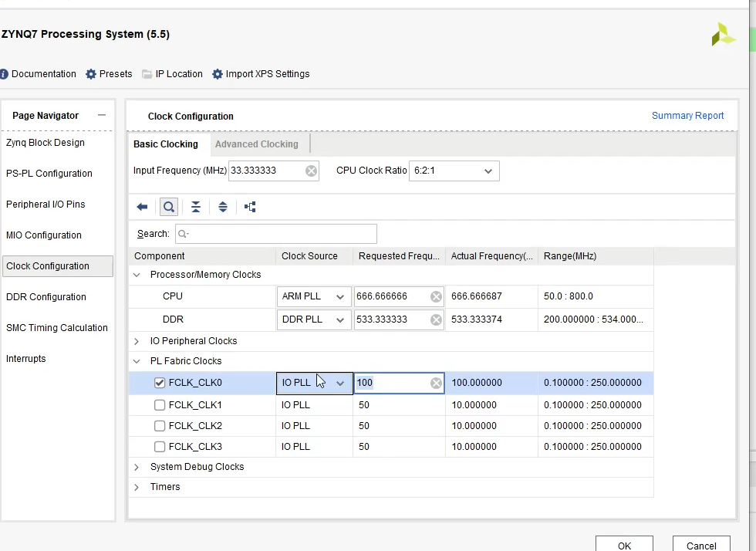This screenshot has height=551, width=756.
Task: Select the FCLK_CLK3 IO PLL cell
Action: point(315,447)
